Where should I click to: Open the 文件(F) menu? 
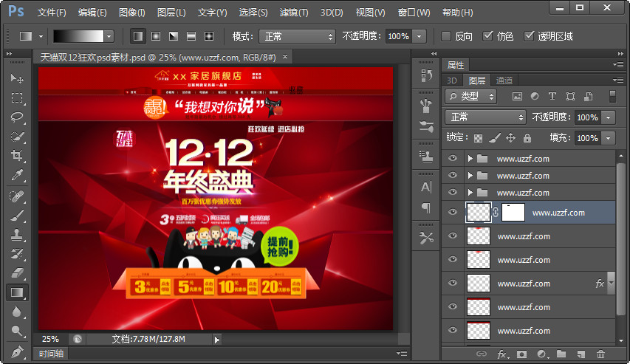click(x=52, y=13)
